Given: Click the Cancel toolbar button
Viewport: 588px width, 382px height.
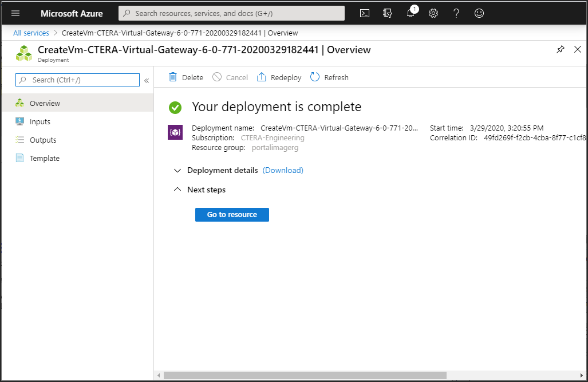Looking at the screenshot, I should pos(230,77).
